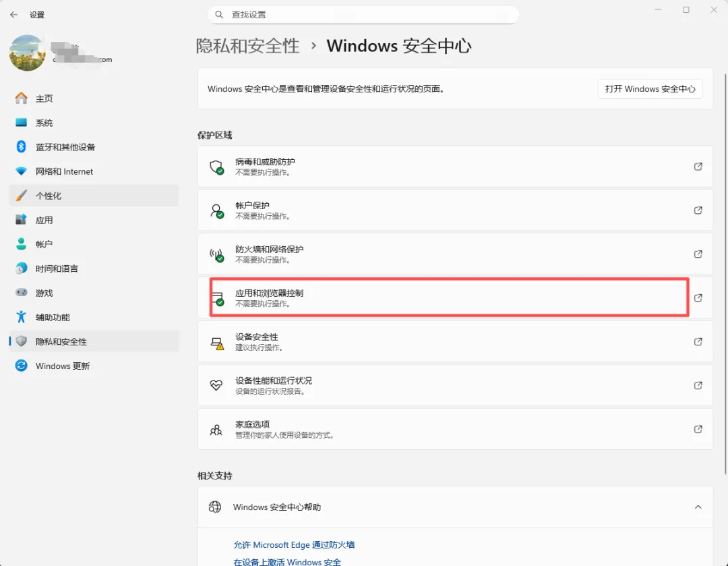Open external link icon for 设备安全性
Image resolution: width=728 pixels, height=566 pixels.
coord(698,341)
